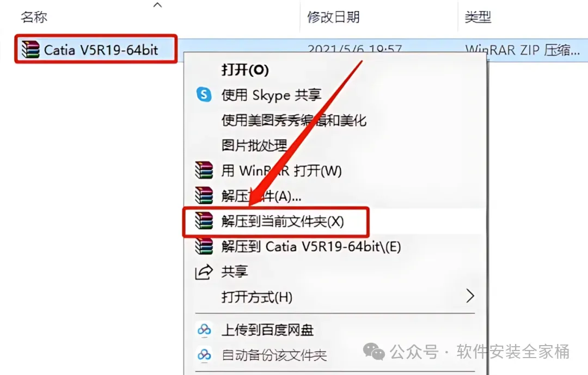Choose 打开(O) from the context menu
588x375 pixels.
click(x=245, y=70)
